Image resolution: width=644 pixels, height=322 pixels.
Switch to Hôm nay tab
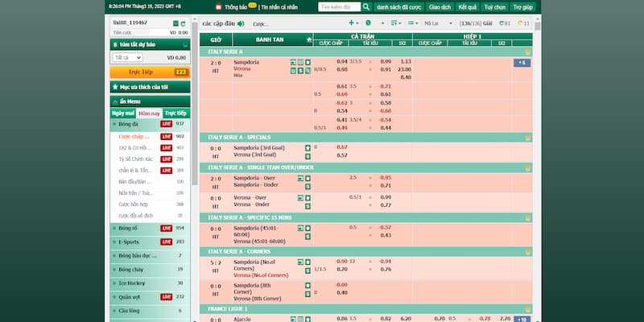[149, 114]
